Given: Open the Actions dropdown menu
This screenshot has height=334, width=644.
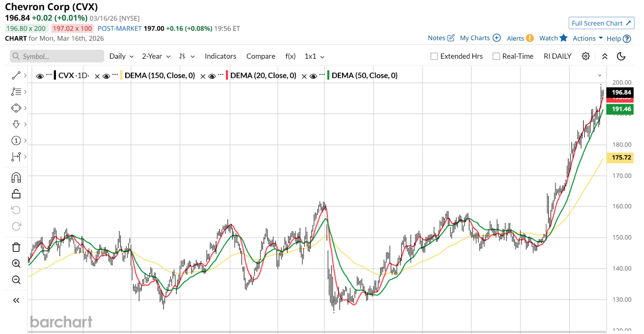Looking at the screenshot, I should 588,38.
